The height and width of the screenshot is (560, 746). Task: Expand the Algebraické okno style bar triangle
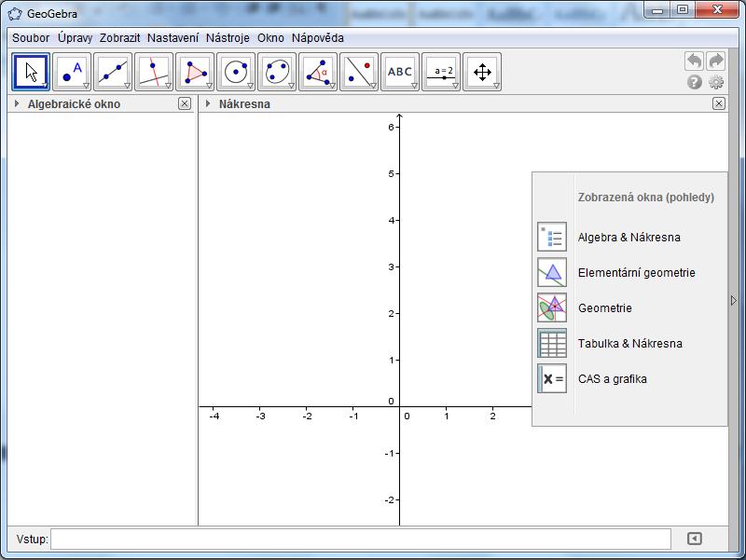tap(17, 103)
